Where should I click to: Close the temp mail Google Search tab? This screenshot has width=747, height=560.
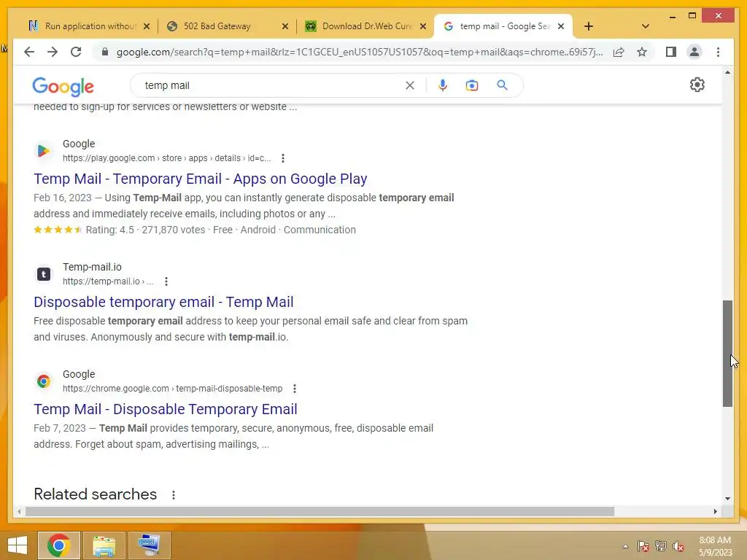[x=561, y=26]
